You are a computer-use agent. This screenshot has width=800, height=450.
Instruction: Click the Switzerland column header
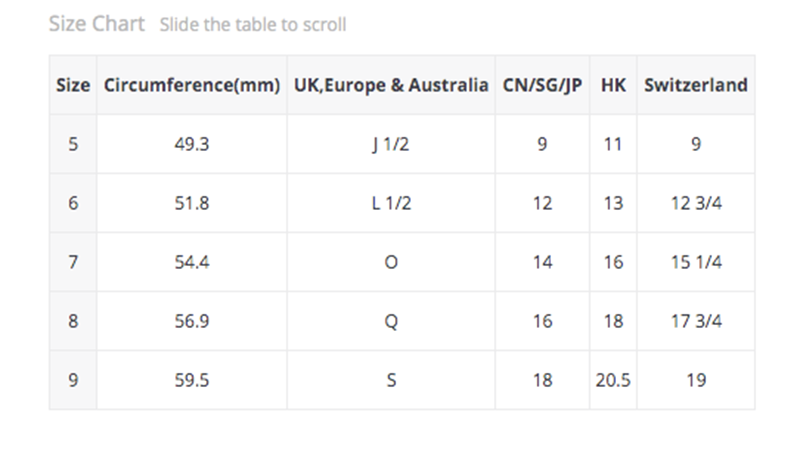pyautogui.click(x=696, y=85)
